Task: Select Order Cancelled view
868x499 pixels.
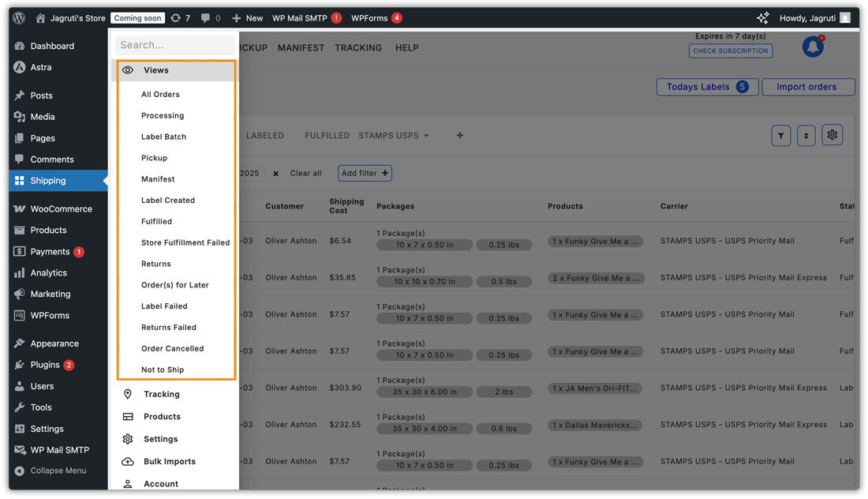Action: 173,348
